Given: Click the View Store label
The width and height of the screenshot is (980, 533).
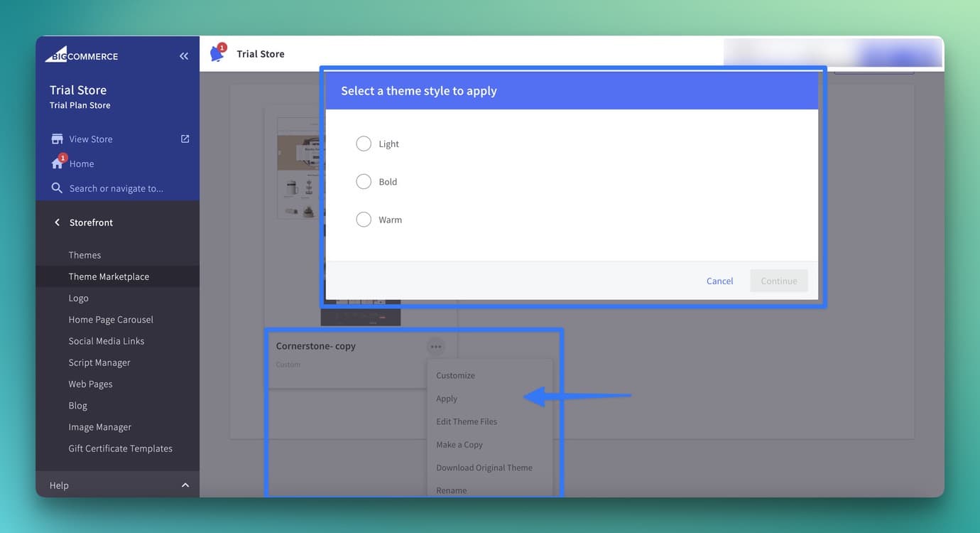Looking at the screenshot, I should coord(91,139).
